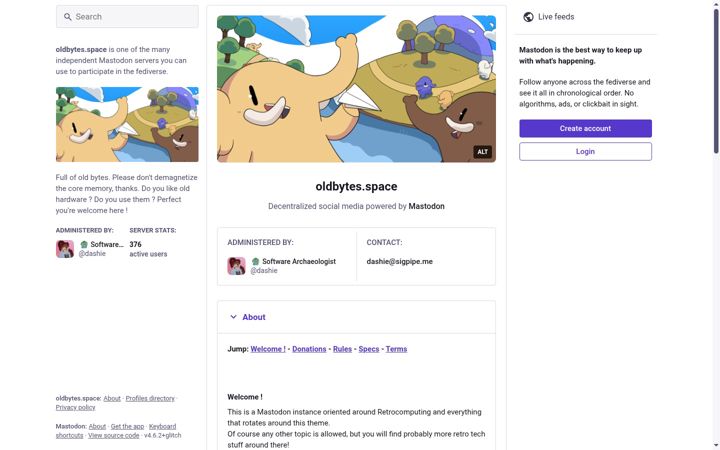Open the sidebar server thumbnail image

127,124
